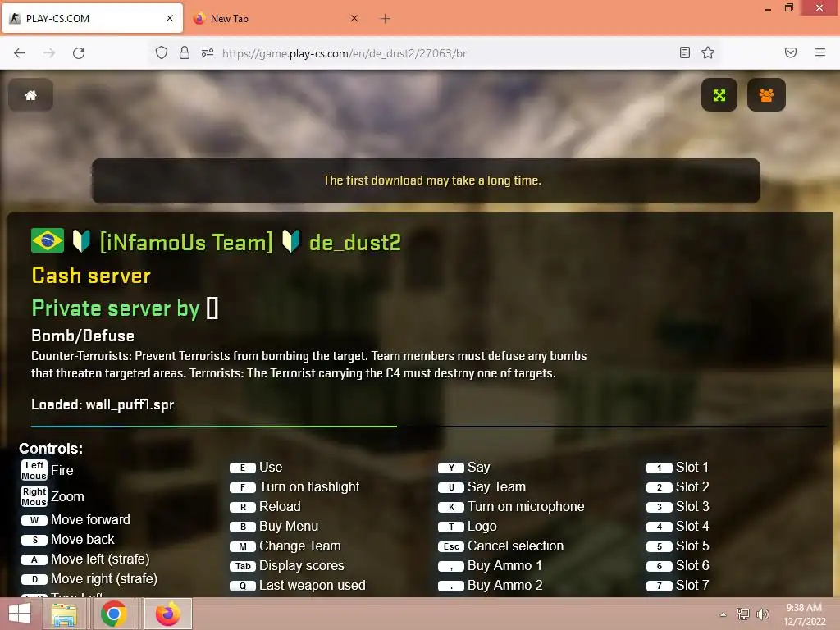Click the 'Reload' control entry
This screenshot has height=630, width=840.
tap(265, 507)
